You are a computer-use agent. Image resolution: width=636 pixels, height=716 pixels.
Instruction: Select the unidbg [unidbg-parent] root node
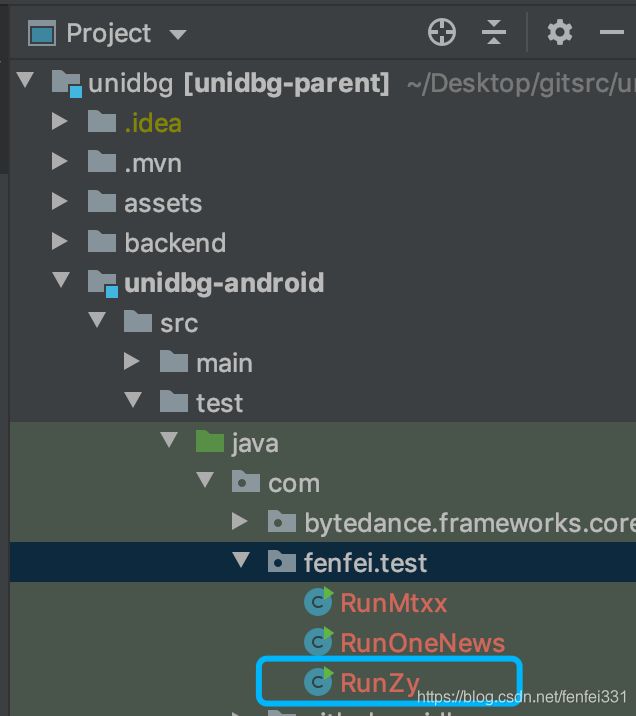point(238,84)
